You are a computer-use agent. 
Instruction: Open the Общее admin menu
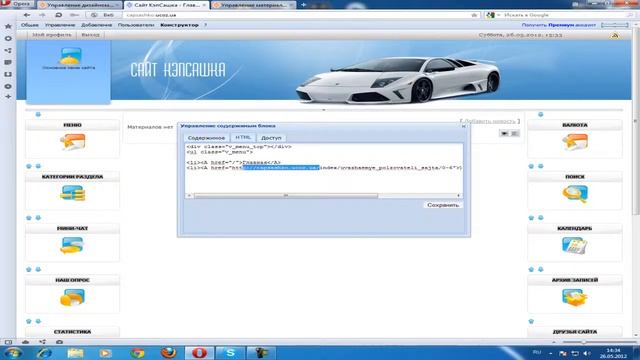(30, 25)
